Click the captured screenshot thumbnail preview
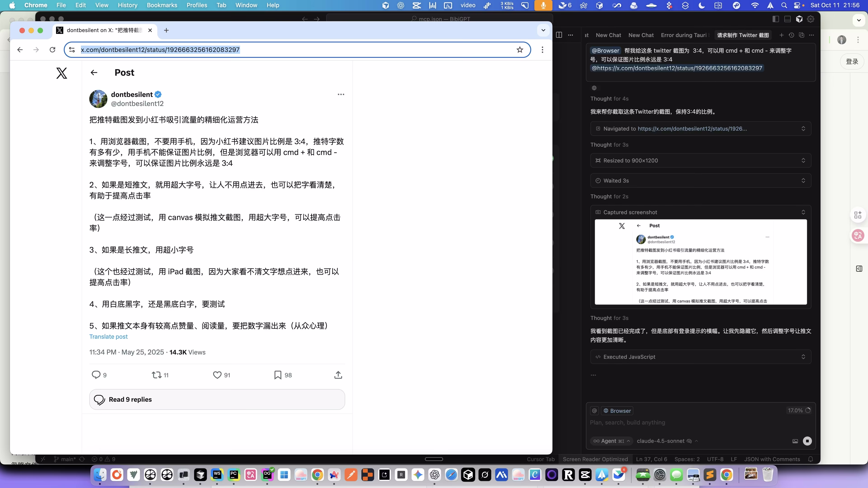 point(701,262)
